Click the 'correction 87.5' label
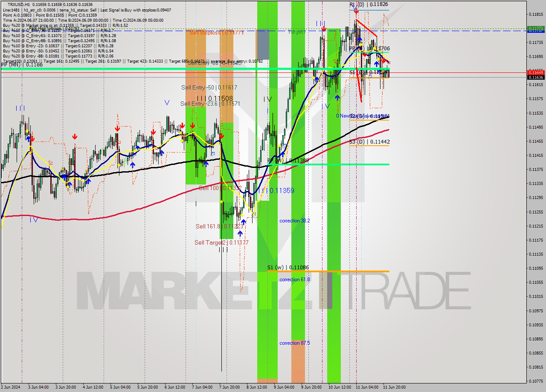Image resolution: width=546 pixels, height=392 pixels. (x=294, y=343)
